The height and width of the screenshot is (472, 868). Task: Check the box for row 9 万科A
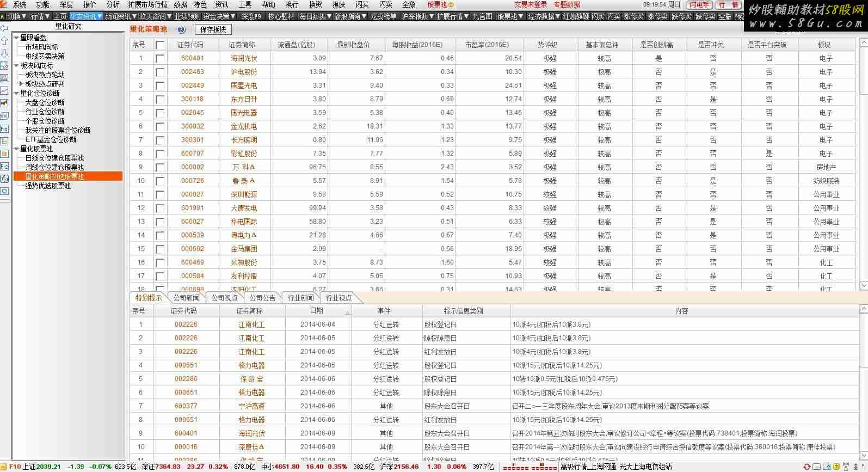(x=160, y=167)
